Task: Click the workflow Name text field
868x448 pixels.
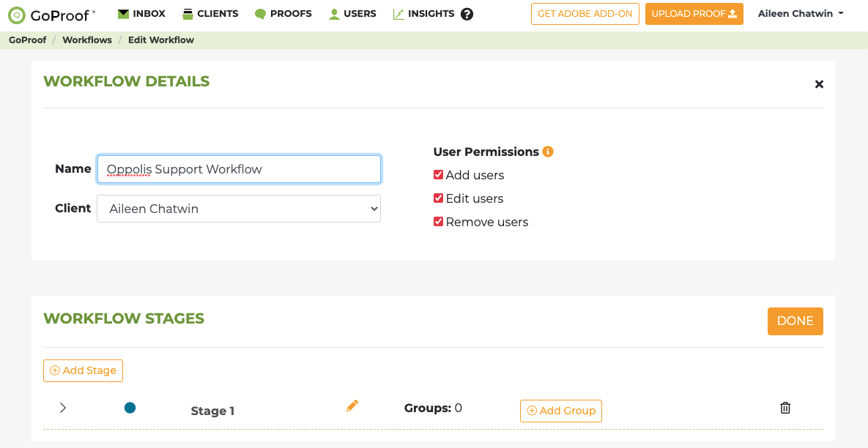Action: [x=239, y=169]
